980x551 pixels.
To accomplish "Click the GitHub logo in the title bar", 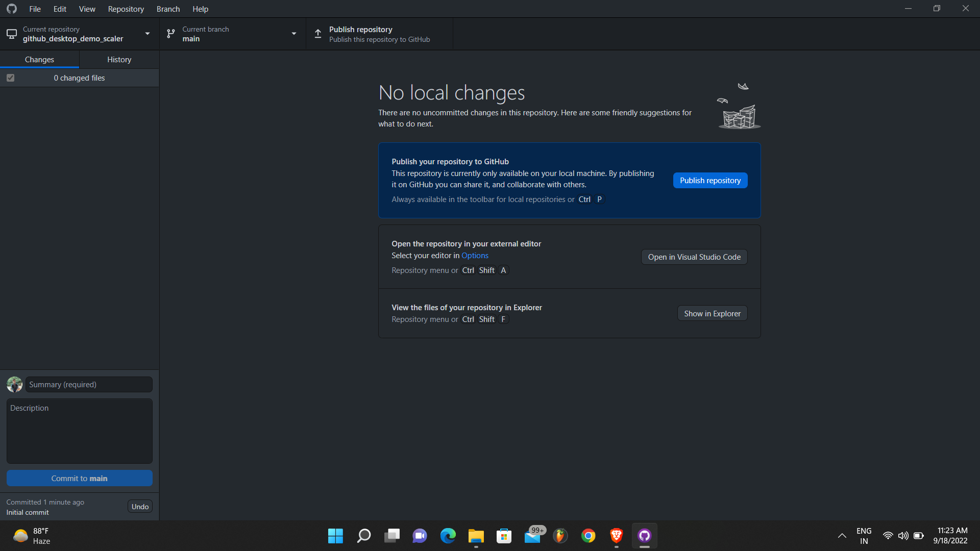I will click(11, 8).
